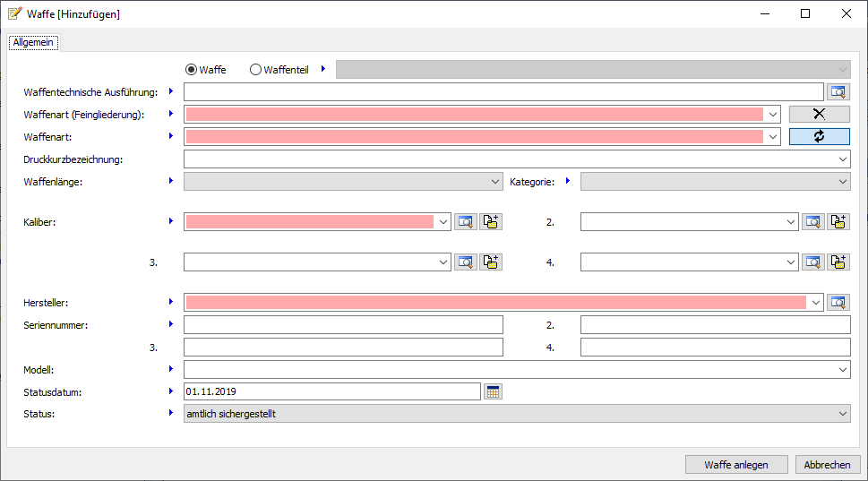Click search icon beside Waffentechnische Ausführung field
The height and width of the screenshot is (481, 868).
coord(838,91)
